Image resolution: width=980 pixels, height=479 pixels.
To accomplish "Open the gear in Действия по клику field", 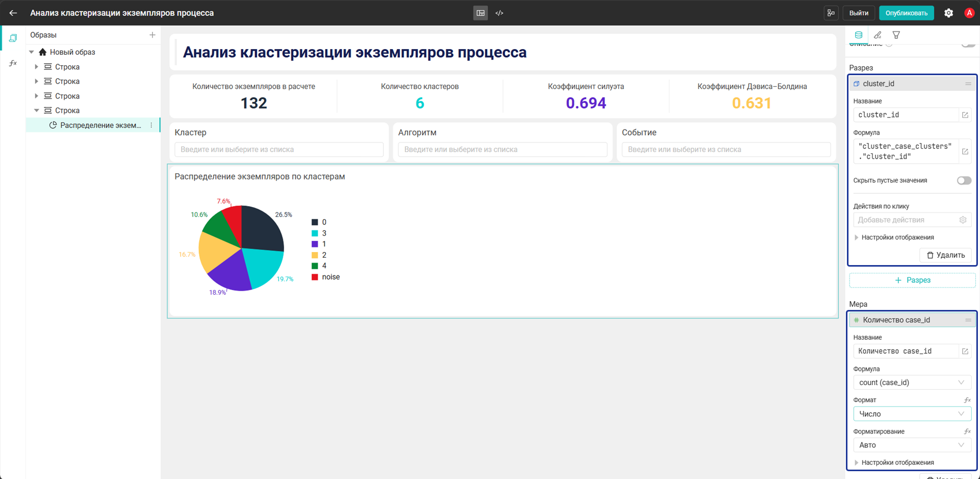I will pos(963,220).
